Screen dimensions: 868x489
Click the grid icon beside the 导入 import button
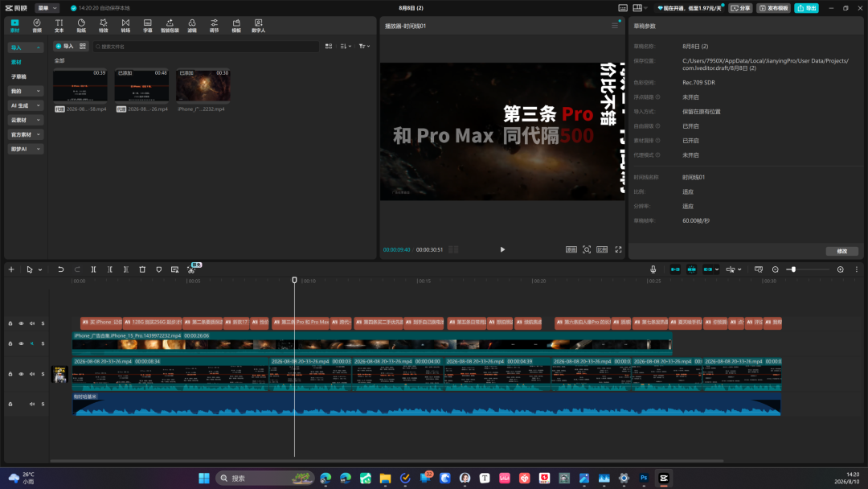(x=83, y=46)
